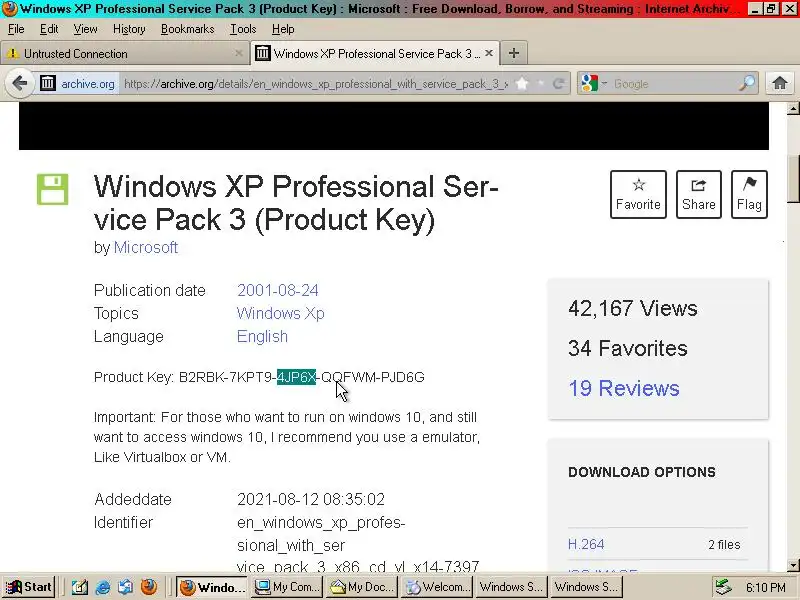Image resolution: width=800 pixels, height=600 pixels.
Task: Click the Share button
Action: [x=698, y=194]
